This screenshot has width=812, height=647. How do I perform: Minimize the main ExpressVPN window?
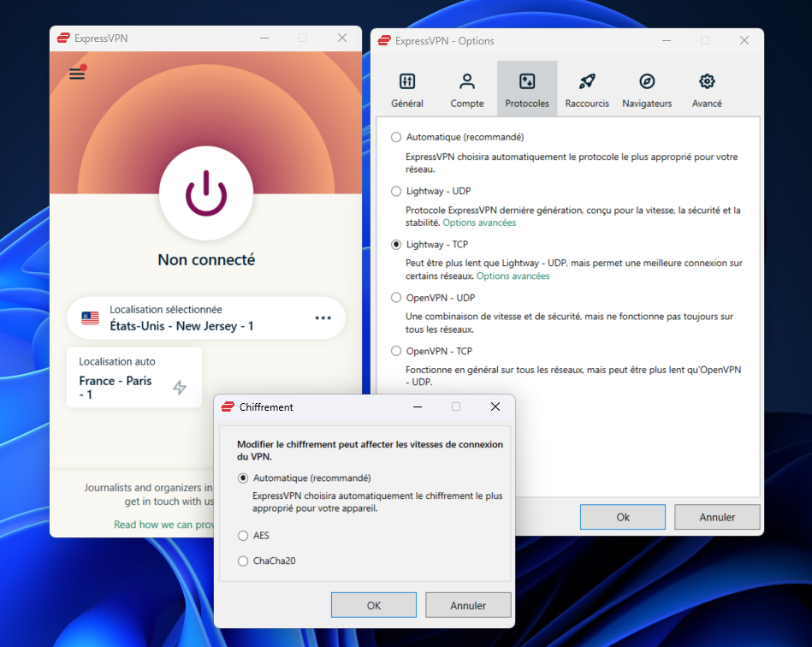264,38
